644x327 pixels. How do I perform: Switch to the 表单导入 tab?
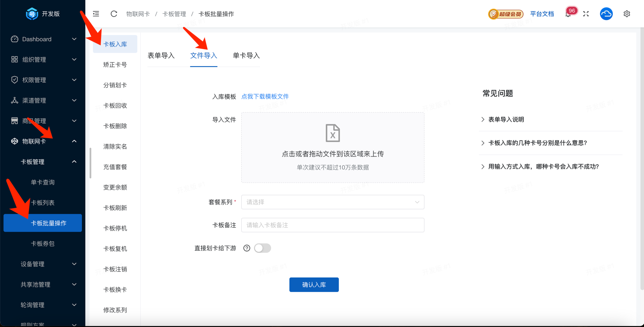pyautogui.click(x=161, y=55)
